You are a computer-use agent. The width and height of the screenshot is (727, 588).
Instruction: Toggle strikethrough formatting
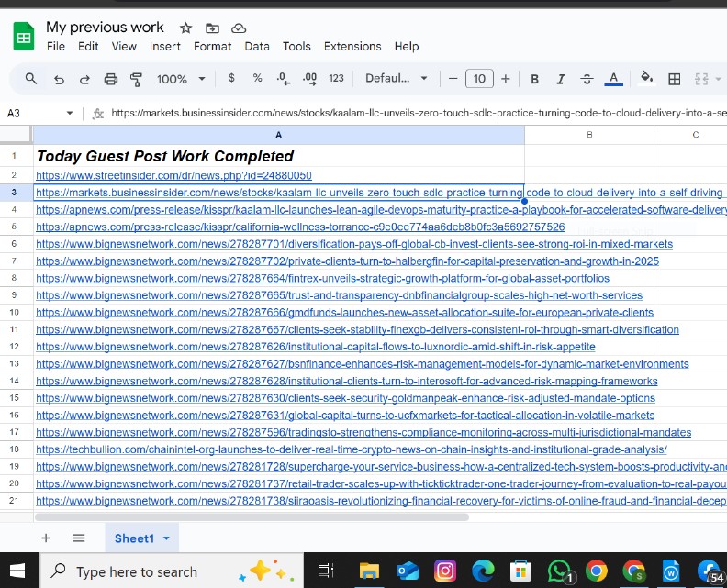tap(587, 79)
